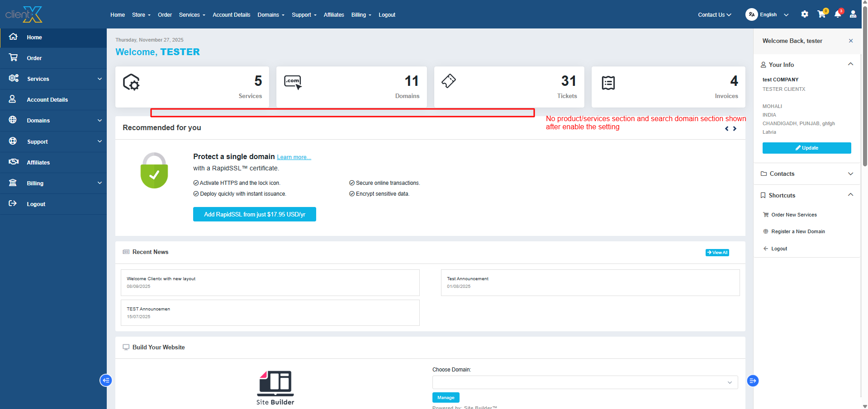
Task: Click the Learn more link
Action: click(294, 157)
